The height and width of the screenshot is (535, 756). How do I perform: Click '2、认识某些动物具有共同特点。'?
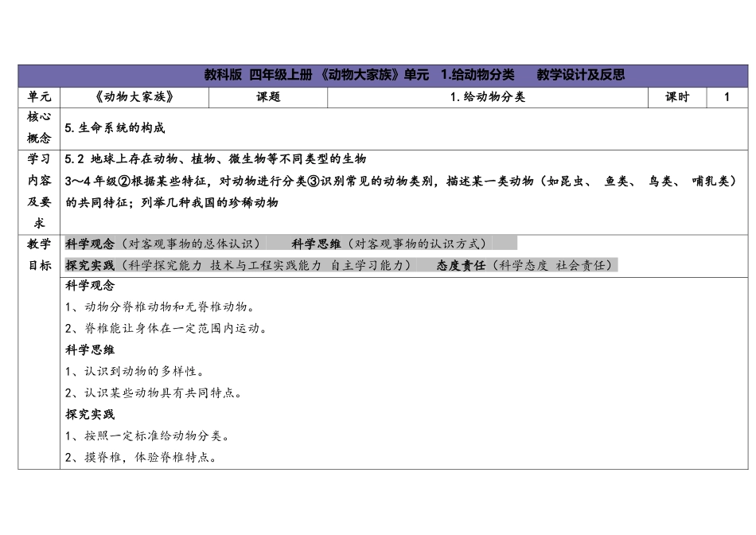[x=154, y=392]
